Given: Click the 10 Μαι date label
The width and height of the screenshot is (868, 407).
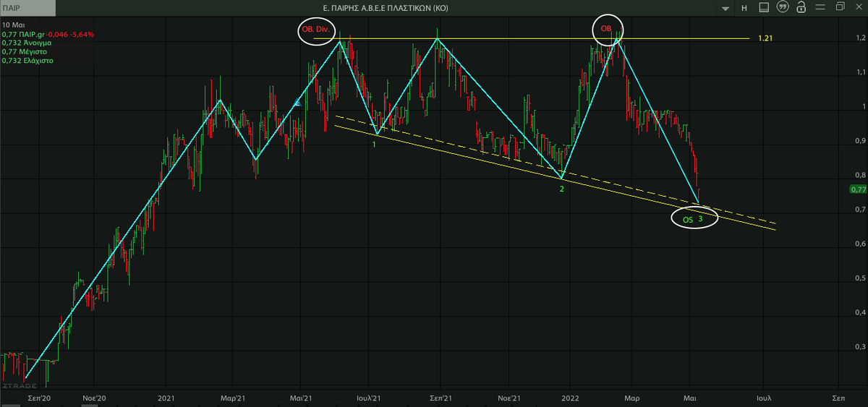Looking at the screenshot, I should point(12,25).
